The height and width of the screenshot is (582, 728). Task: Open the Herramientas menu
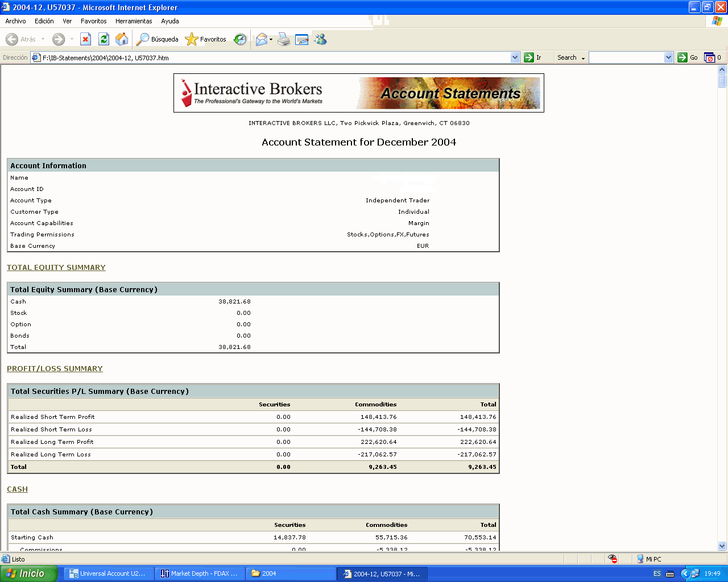point(134,21)
